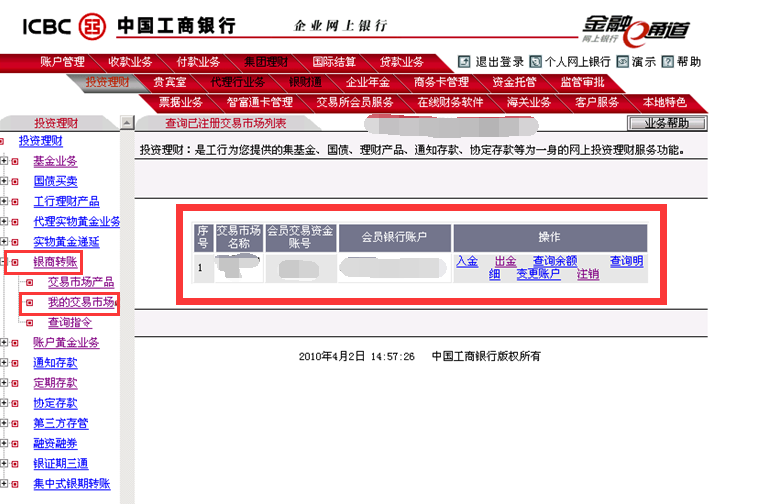The width and height of the screenshot is (766, 504).
Task: Click the 业务帮助 button
Action: 667,123
